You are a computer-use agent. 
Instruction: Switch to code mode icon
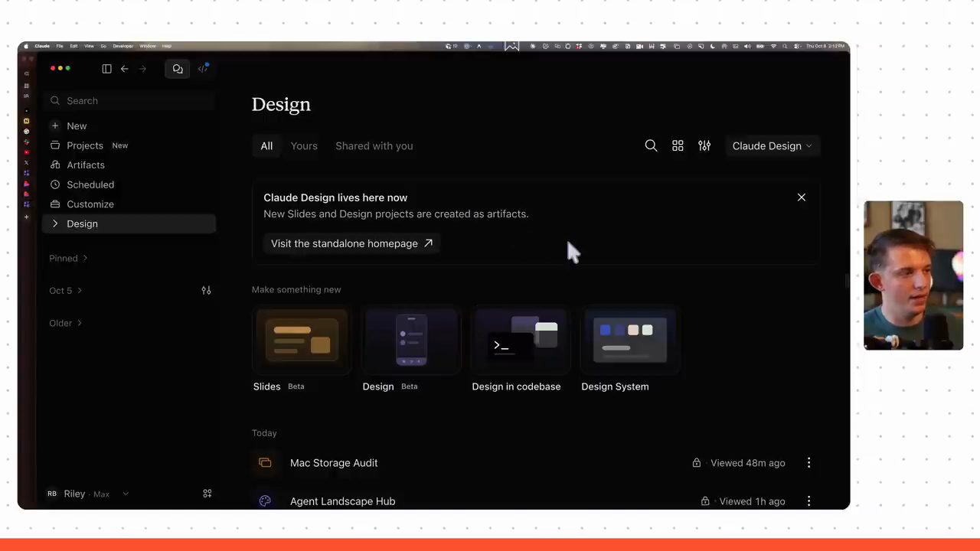click(203, 69)
